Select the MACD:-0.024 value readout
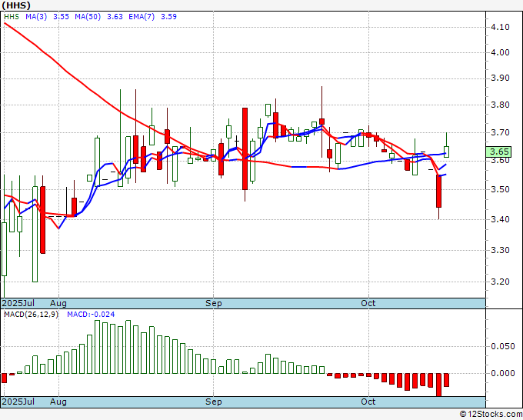Image resolution: width=523 pixels, height=420 pixels. coord(91,315)
